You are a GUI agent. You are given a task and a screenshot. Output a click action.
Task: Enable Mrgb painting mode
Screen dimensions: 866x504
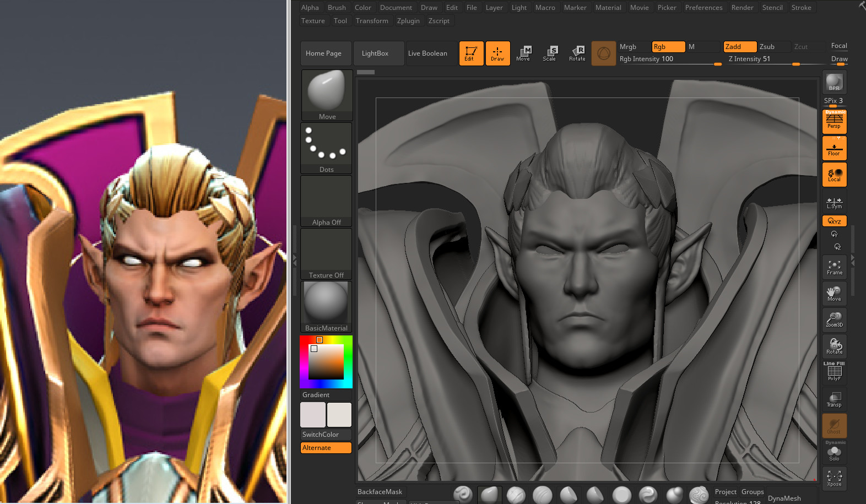634,47
